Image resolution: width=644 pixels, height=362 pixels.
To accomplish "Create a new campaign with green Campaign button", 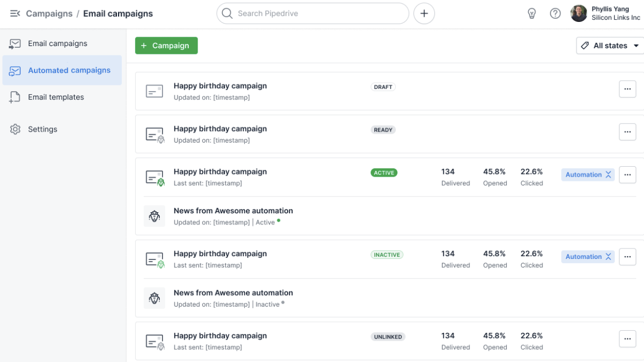I will (166, 46).
